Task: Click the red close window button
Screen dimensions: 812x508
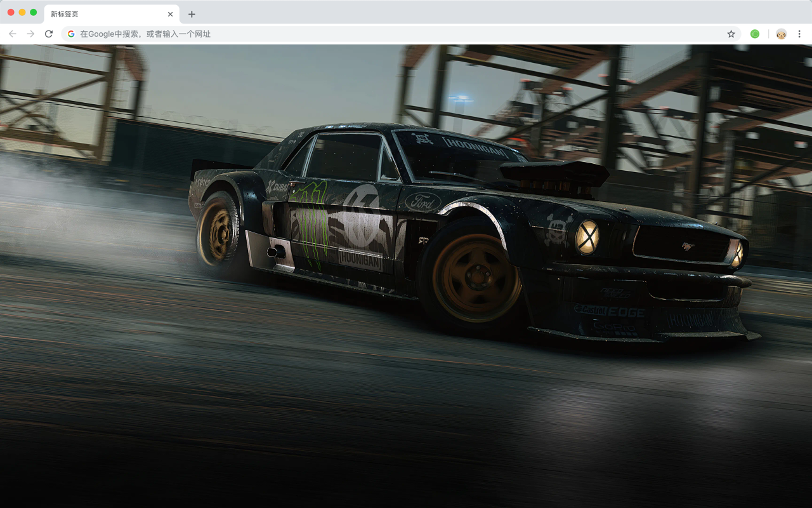Action: [11, 12]
